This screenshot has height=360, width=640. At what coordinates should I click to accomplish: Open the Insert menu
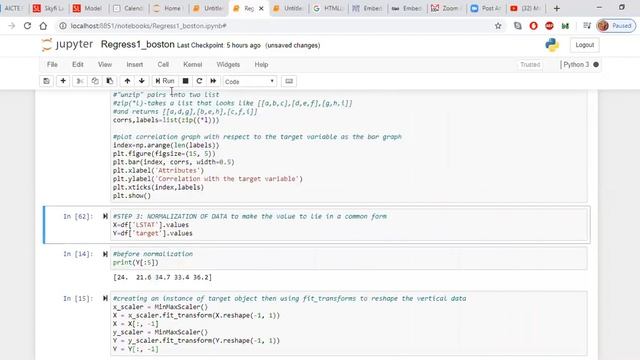pos(134,64)
